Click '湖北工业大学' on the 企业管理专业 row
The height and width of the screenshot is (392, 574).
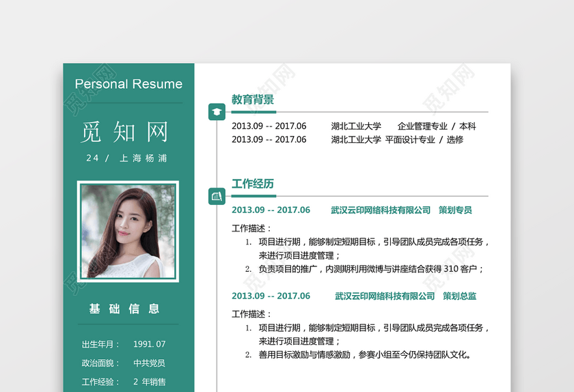click(356, 126)
